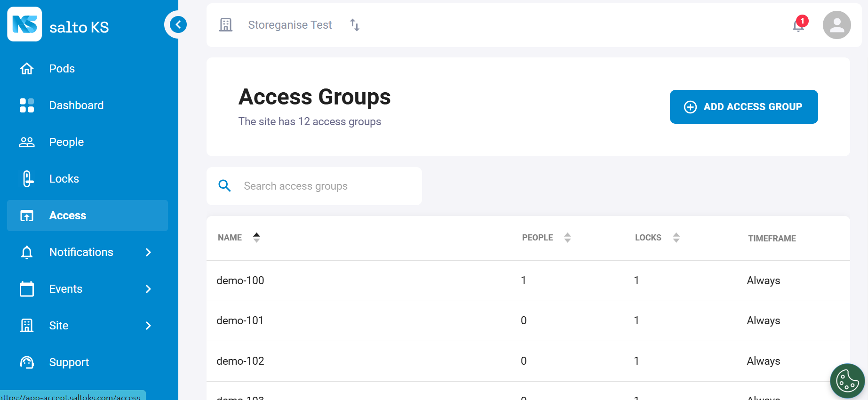
Task: Sort access groups by People column
Action: [567, 238]
